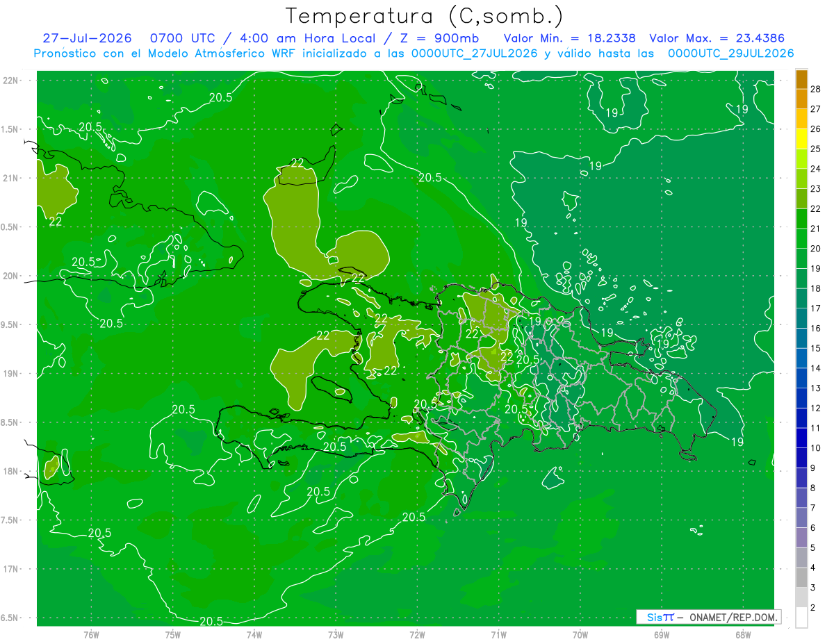834x644 pixels.
Task: Select the 'Z = 900mb' level label
Action: point(436,38)
